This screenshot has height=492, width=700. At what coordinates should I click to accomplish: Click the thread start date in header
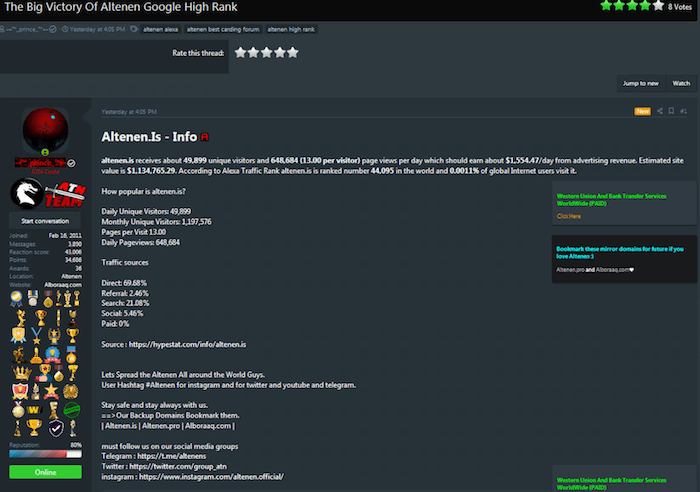[97, 29]
